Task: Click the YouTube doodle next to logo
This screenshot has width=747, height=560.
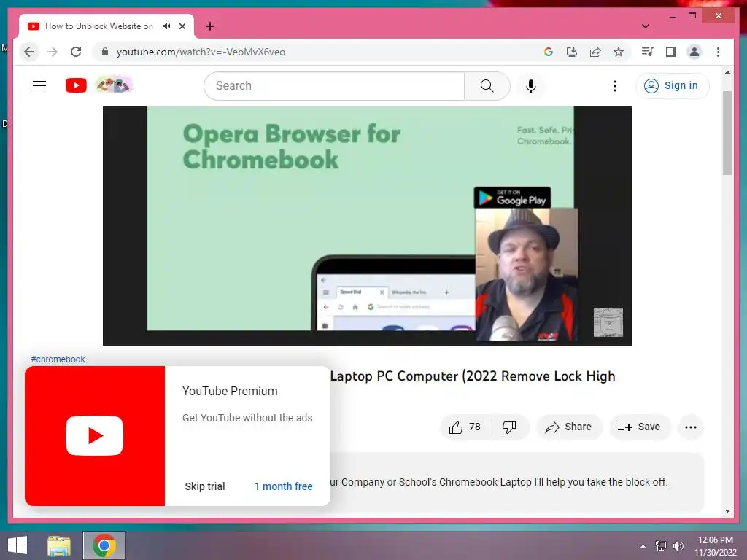Action: 114,85
